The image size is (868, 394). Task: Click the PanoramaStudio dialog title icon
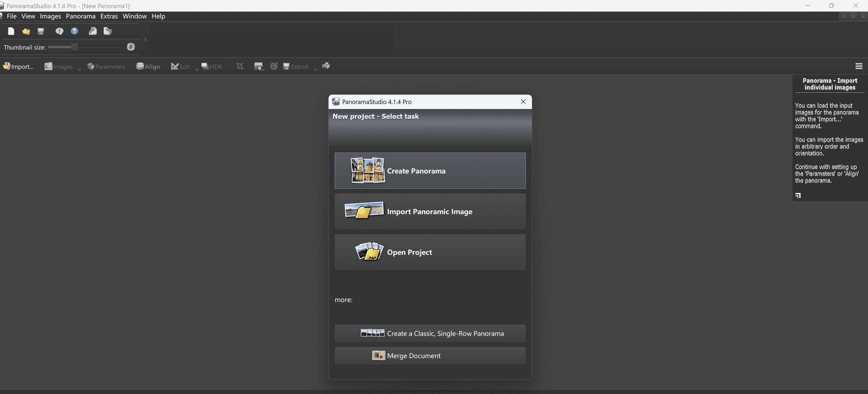pyautogui.click(x=336, y=102)
